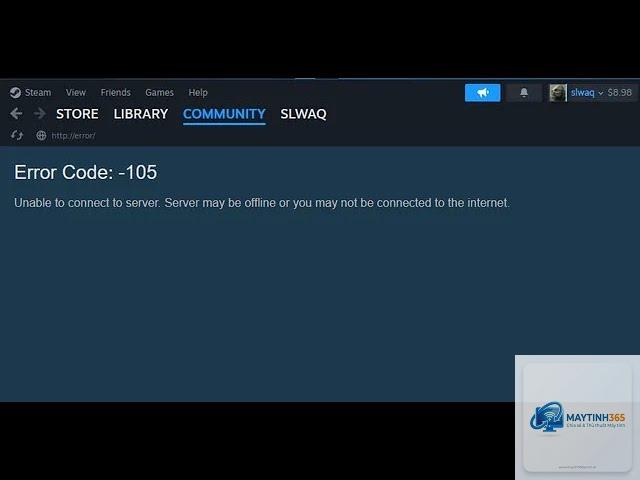Switch to the STORE tab
Screen dimensions: 640x480
point(77,114)
